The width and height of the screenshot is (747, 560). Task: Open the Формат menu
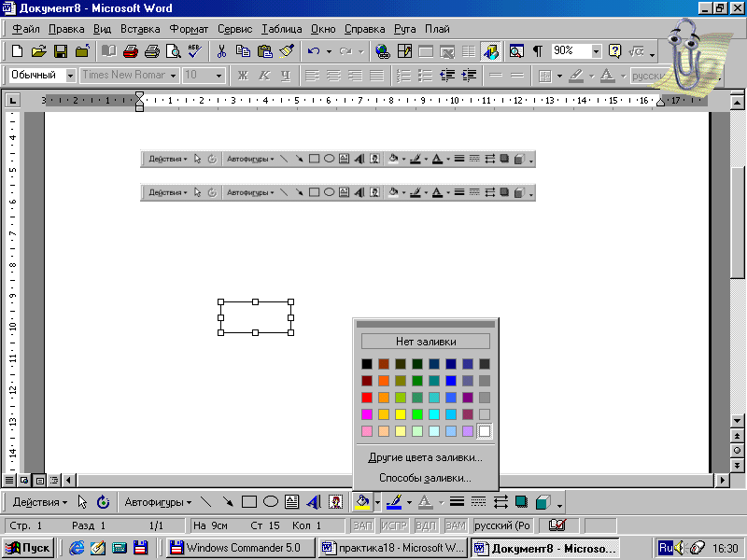tap(190, 29)
